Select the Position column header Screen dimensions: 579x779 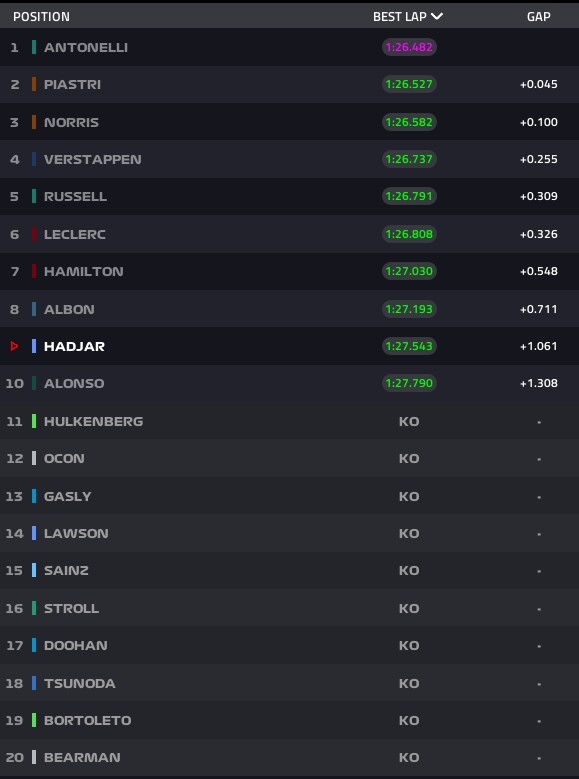pyautogui.click(x=41, y=16)
